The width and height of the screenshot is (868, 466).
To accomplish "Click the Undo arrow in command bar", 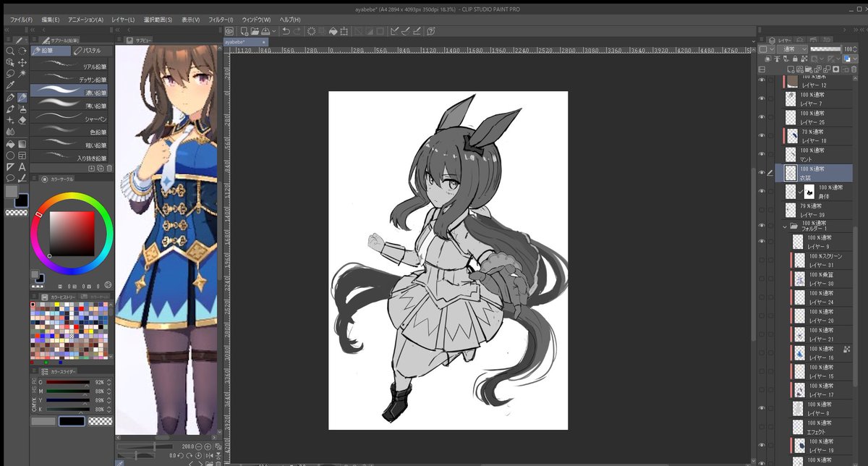I will [286, 31].
